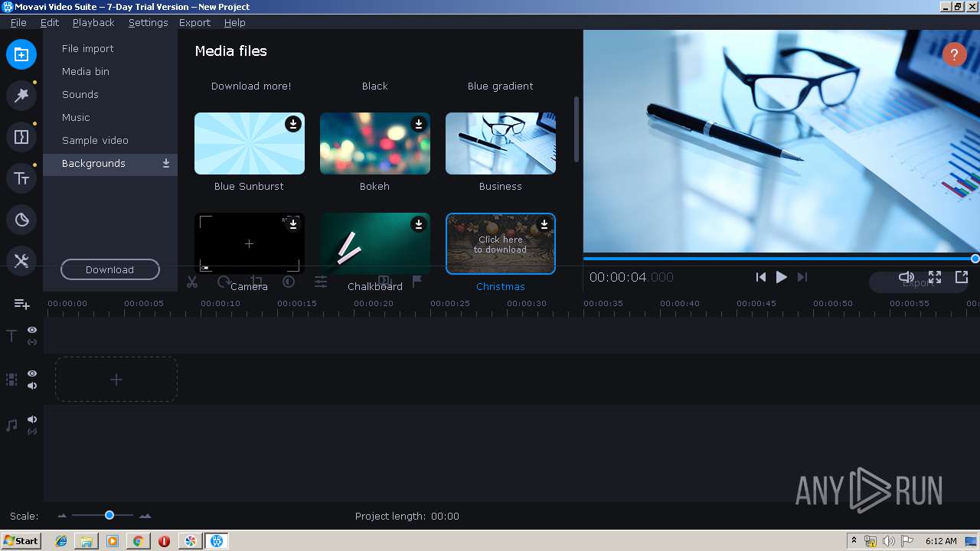
Task: Open the Import tab in the sidebar
Action: pyautogui.click(x=21, y=54)
